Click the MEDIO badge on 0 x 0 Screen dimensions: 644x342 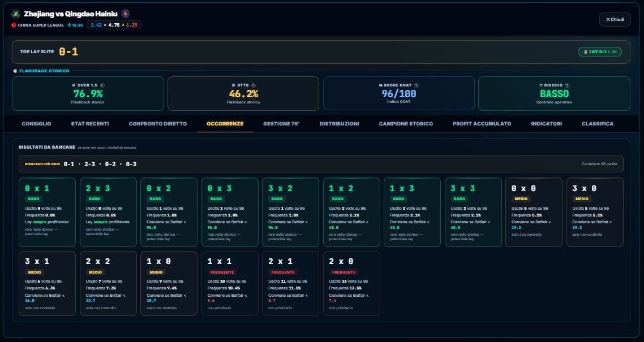click(x=521, y=199)
